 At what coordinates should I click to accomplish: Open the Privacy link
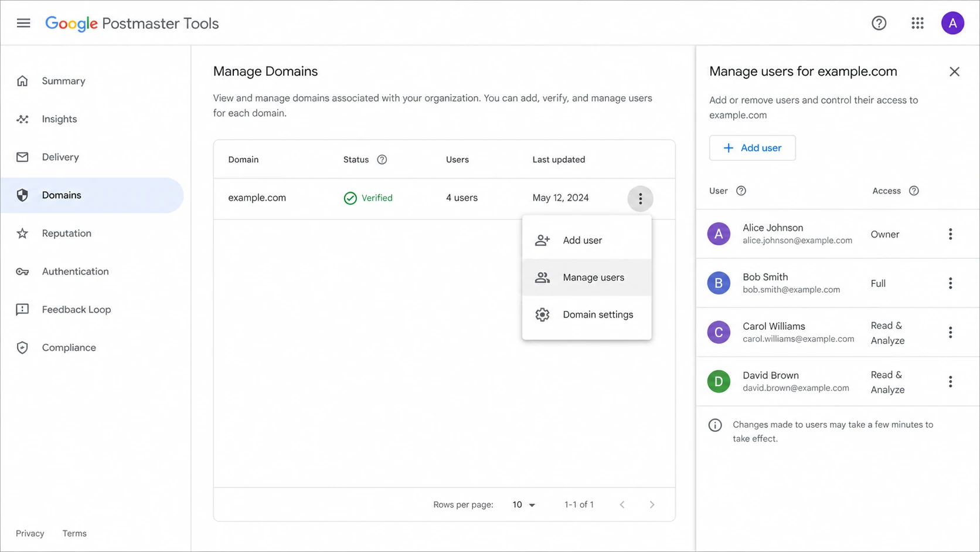point(30,533)
